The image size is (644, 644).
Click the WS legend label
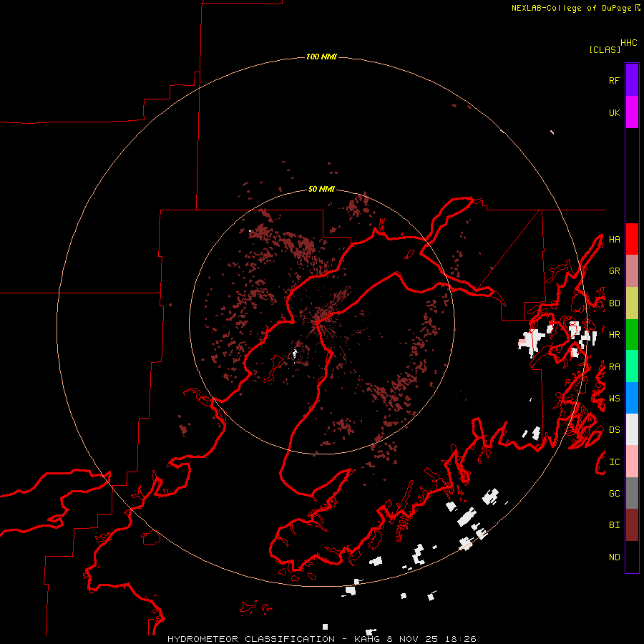(614, 399)
